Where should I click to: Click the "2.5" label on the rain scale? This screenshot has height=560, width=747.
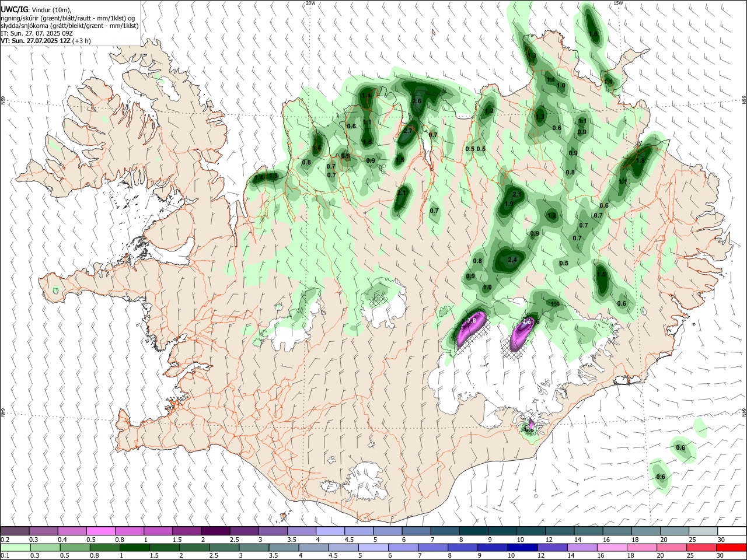tap(213, 556)
